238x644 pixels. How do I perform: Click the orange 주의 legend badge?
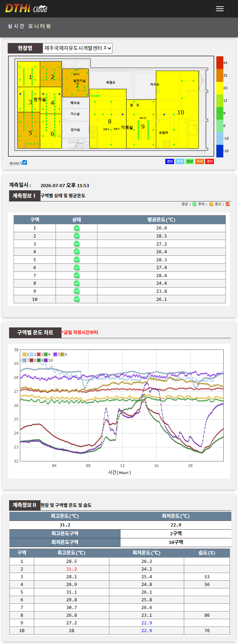pyautogui.click(x=200, y=161)
